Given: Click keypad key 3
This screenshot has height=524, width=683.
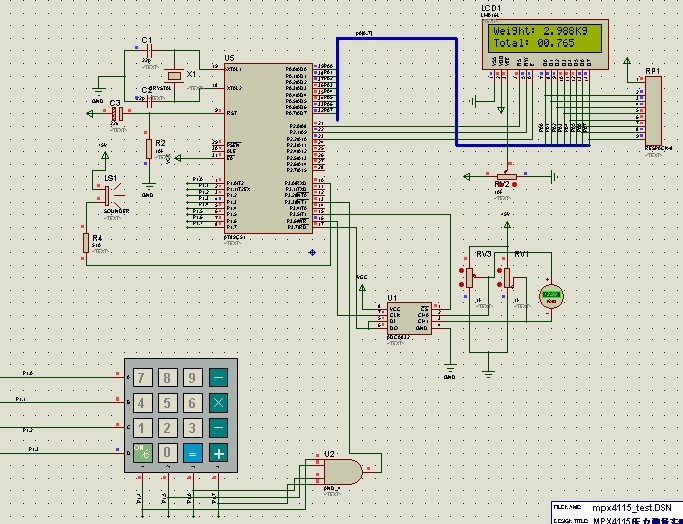Looking at the screenshot, I should coord(193,428).
